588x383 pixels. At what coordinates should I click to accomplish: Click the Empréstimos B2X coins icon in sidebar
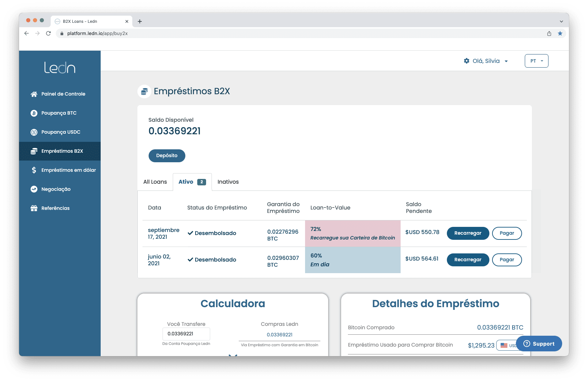pyautogui.click(x=34, y=151)
